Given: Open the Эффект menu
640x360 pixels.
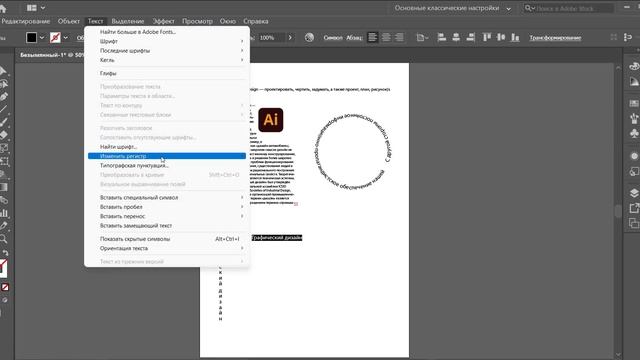Looking at the screenshot, I should 163,21.
